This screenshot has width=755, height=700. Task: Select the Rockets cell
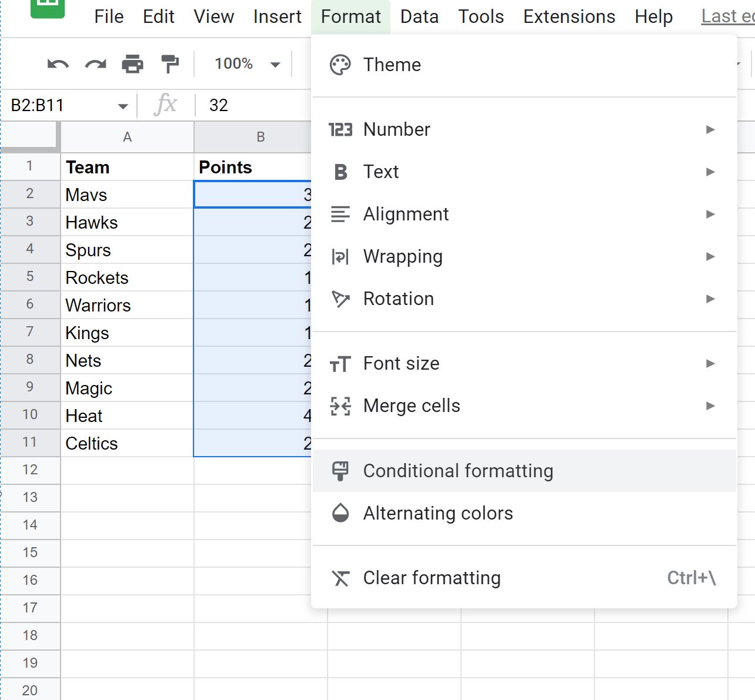click(127, 277)
